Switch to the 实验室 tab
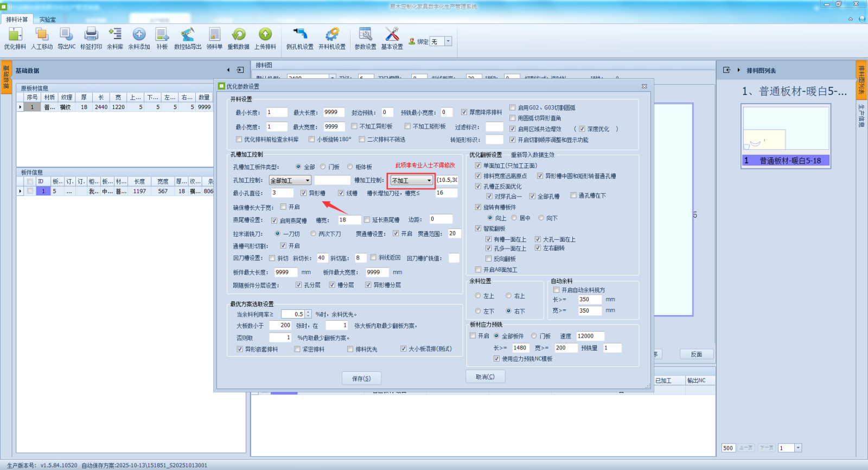868x470 pixels. [x=47, y=20]
